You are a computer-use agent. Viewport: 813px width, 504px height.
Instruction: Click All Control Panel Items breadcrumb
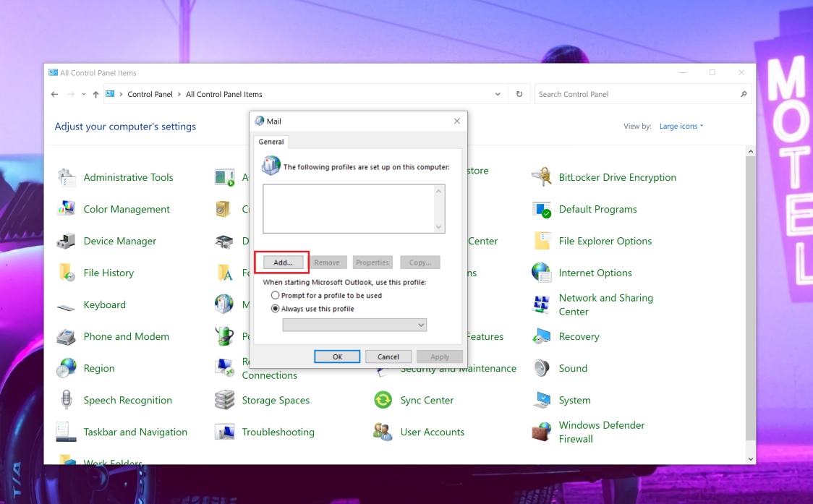click(x=224, y=94)
